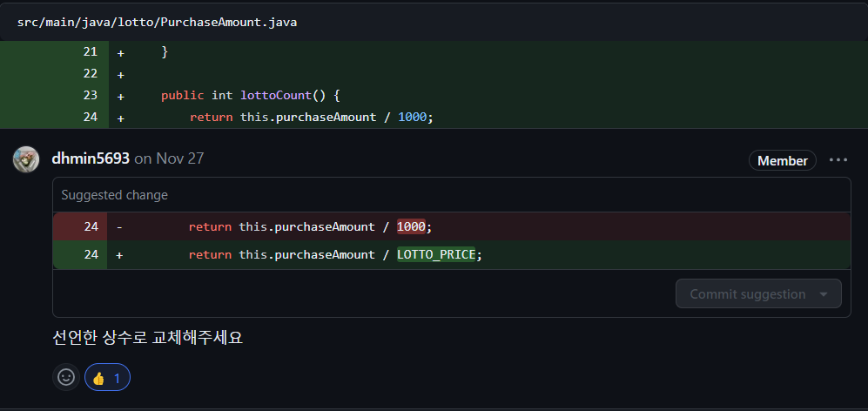Click 'public int lottoCount() {' code line
868x411 pixels.
click(250, 95)
